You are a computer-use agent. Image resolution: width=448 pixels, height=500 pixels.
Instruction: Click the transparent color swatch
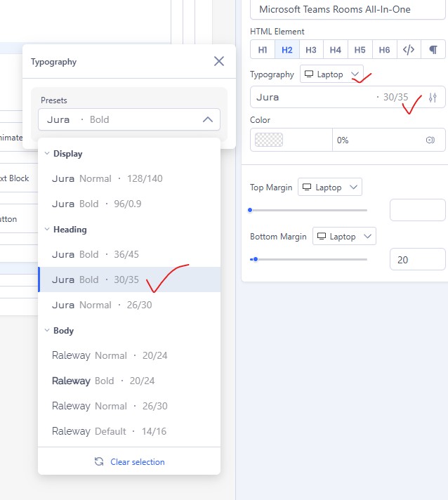(269, 140)
